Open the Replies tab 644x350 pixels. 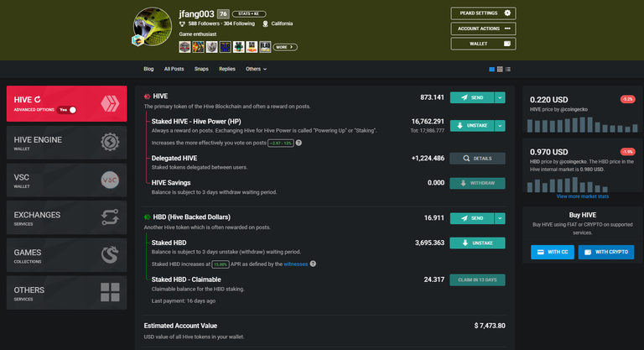pos(227,69)
